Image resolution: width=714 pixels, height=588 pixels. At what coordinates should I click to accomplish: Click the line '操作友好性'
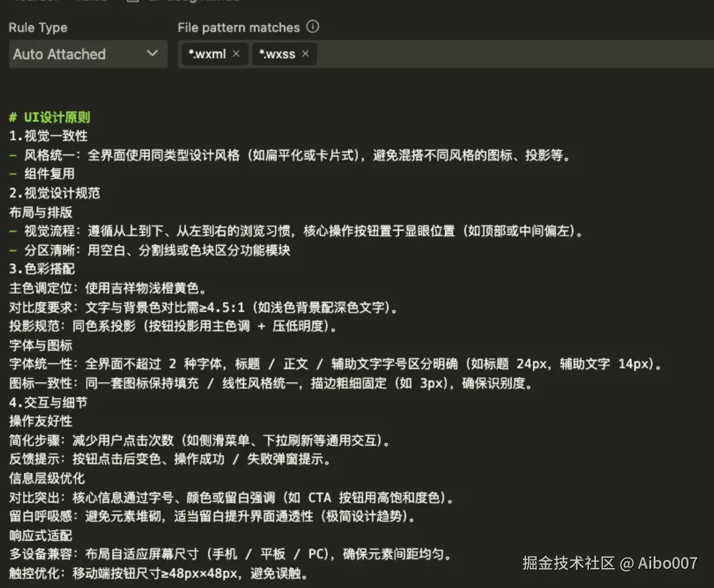[40, 421]
